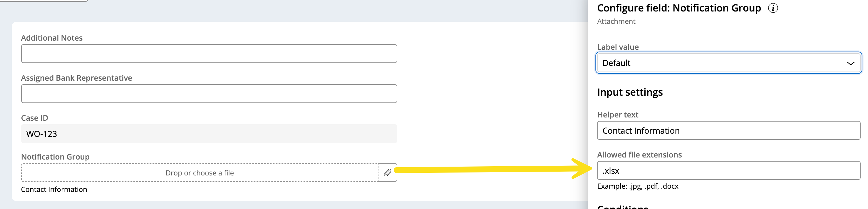The height and width of the screenshot is (209, 868).
Task: Click the Case ID label
Action: [x=34, y=118]
